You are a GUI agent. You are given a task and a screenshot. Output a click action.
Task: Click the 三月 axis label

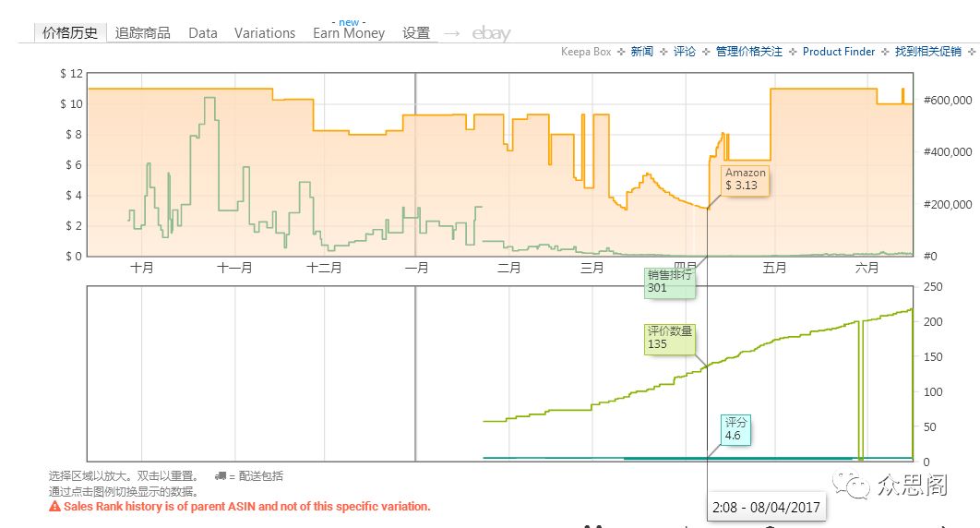click(592, 268)
